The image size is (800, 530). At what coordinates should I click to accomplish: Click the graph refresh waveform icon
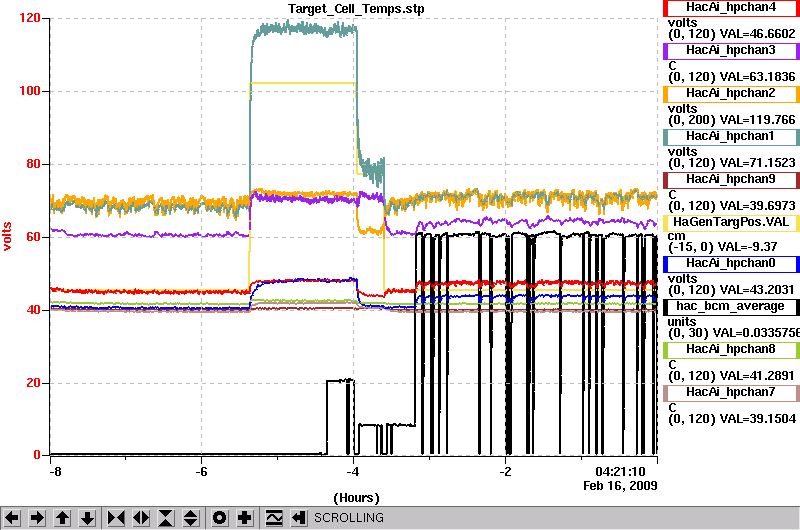point(274,518)
